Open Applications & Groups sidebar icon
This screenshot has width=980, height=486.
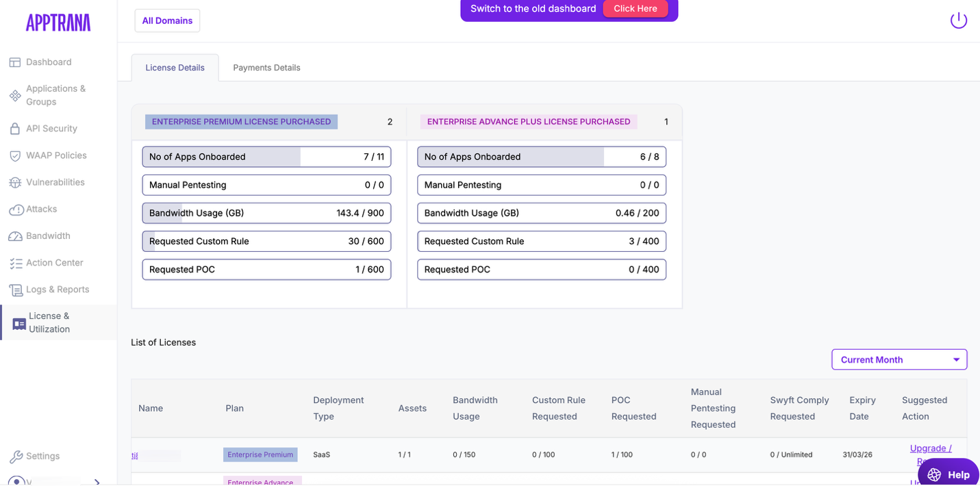point(14,95)
